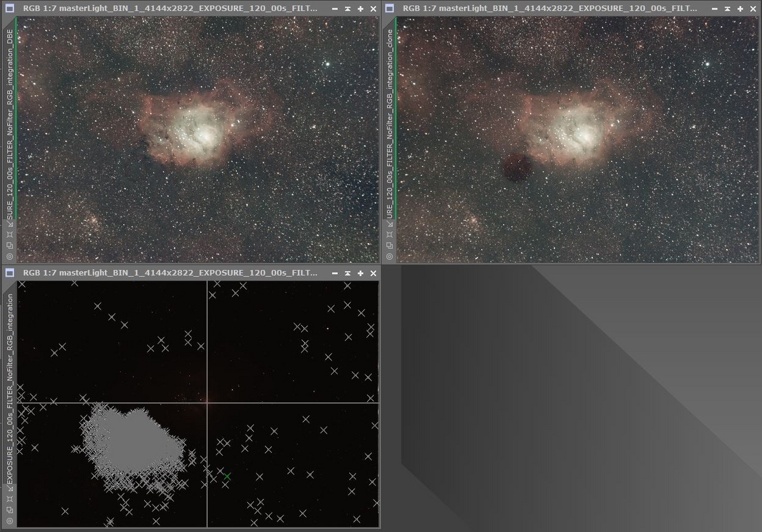Maximize the bottom DBE samples window
Screen dimensions: 762x532
tap(360, 273)
